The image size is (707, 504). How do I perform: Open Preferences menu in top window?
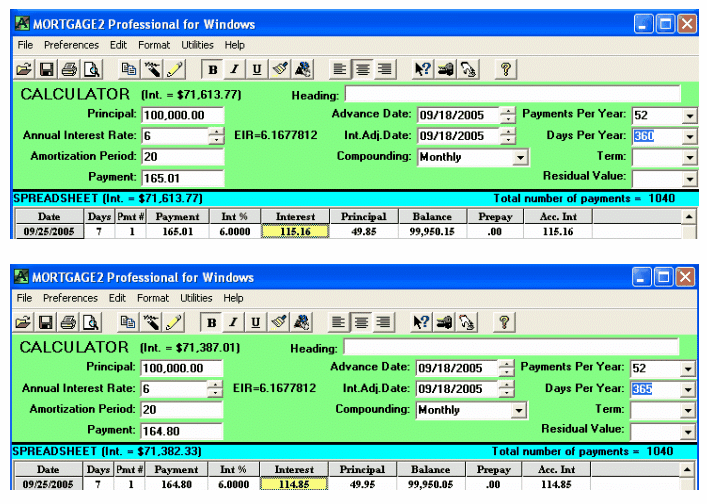pos(71,45)
